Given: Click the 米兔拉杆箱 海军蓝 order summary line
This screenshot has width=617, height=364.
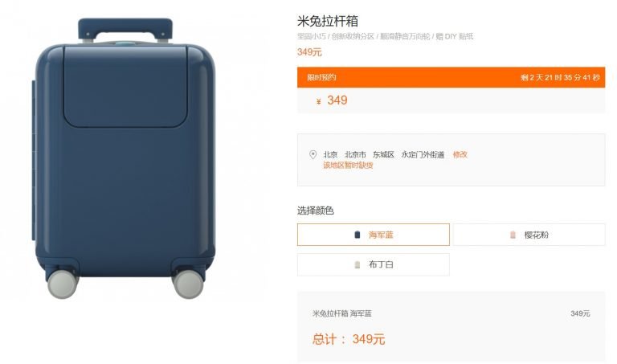Looking at the screenshot, I should pos(342,313).
